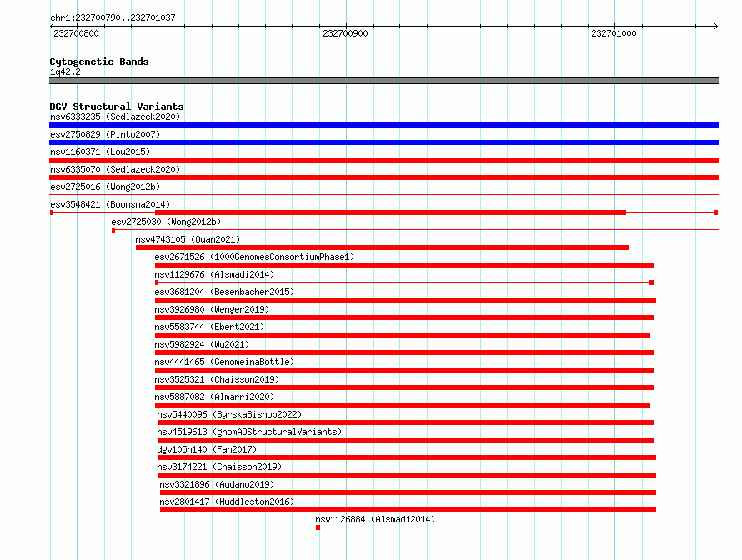The image size is (742, 560).
Task: Click the nsv6333235 (Sedlazeck2020) variant label
Action: pyautogui.click(x=115, y=117)
